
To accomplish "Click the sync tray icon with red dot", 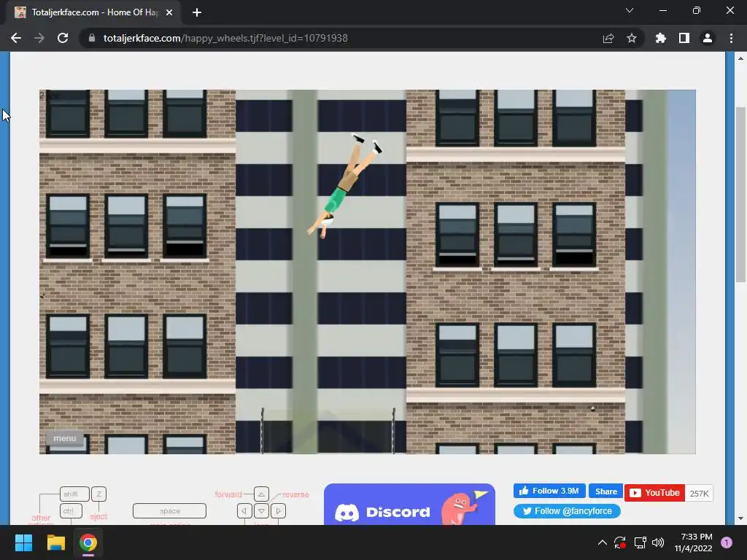I will (620, 542).
